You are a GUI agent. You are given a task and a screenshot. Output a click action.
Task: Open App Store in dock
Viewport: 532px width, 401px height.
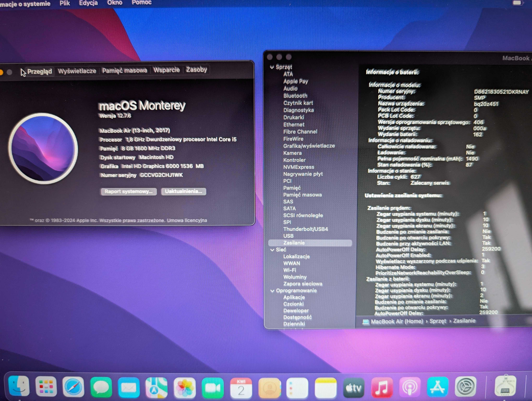point(437,387)
